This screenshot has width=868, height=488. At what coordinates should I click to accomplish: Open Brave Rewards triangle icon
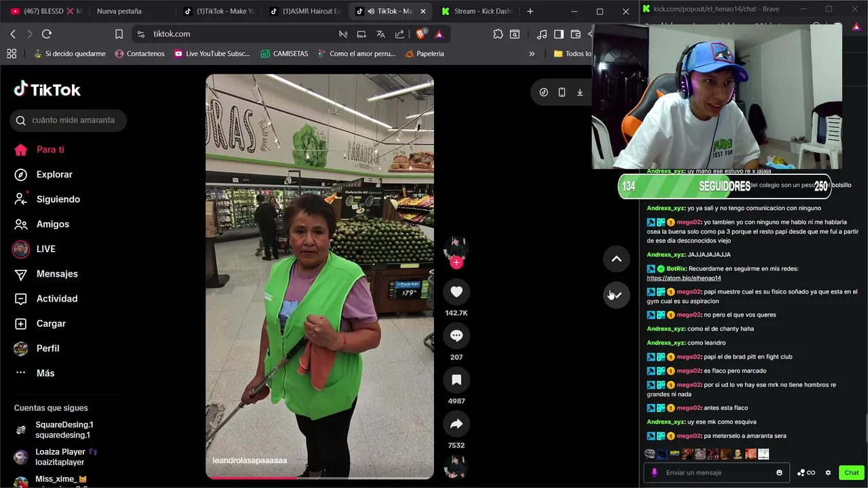click(439, 34)
